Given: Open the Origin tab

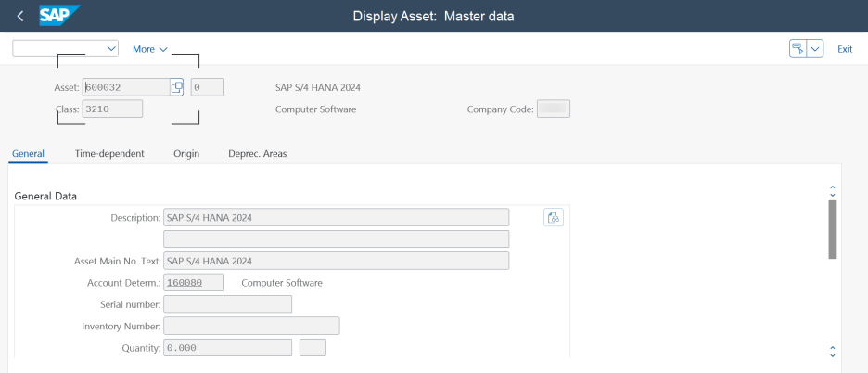Looking at the screenshot, I should tap(186, 153).
